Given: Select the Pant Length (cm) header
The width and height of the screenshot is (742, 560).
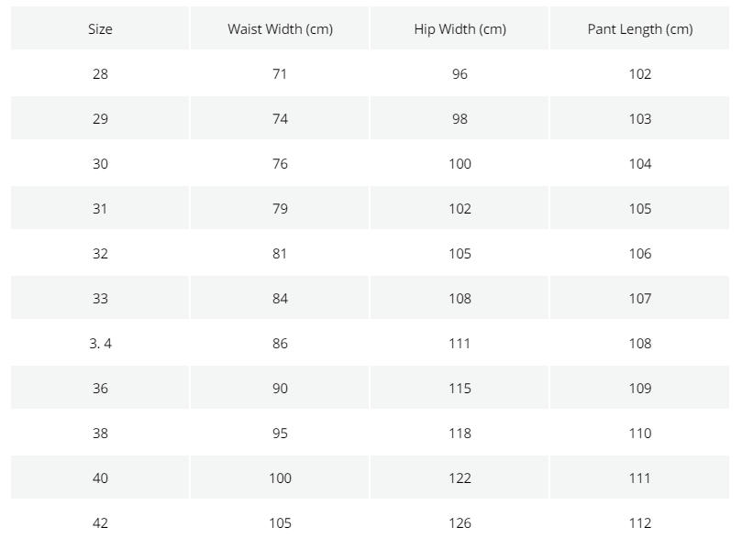Looking at the screenshot, I should [640, 28].
